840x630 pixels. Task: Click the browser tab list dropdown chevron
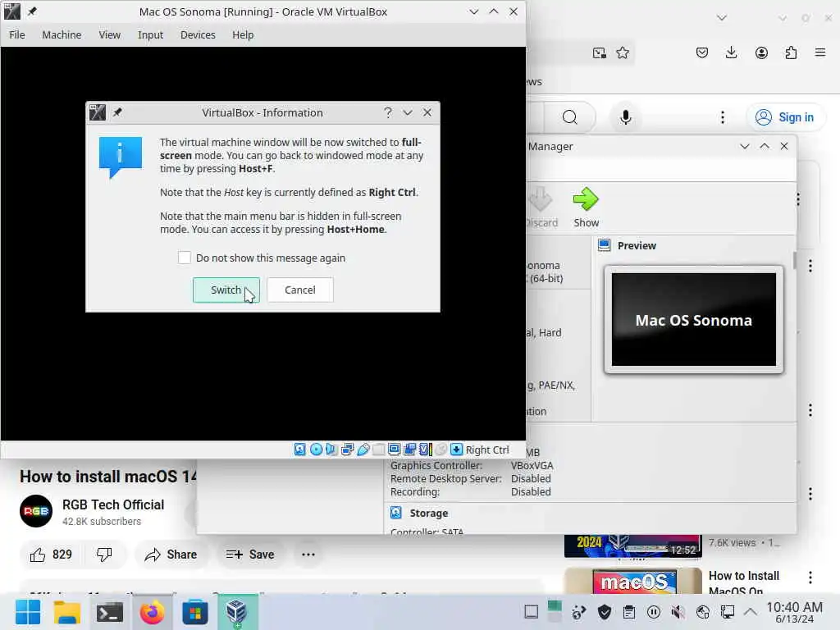722,18
